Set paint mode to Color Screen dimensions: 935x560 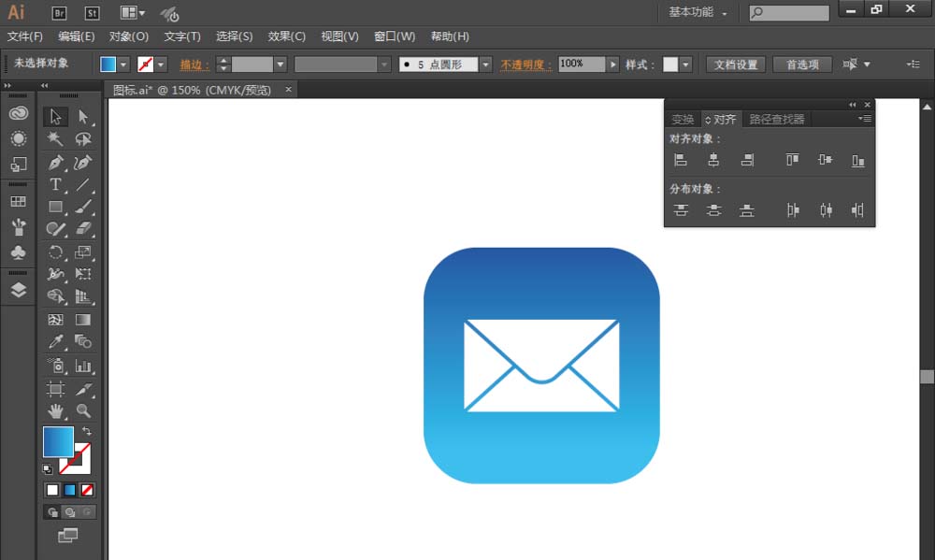[x=52, y=490]
